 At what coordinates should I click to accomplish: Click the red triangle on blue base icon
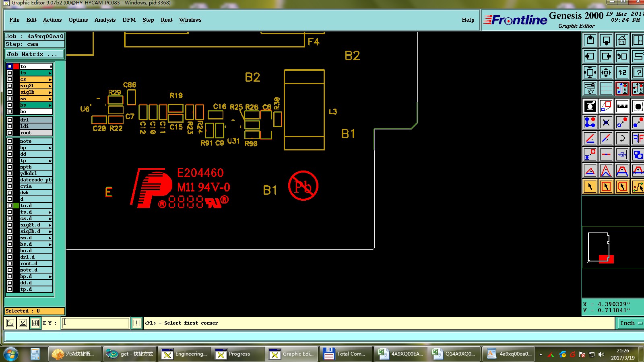pos(590,171)
